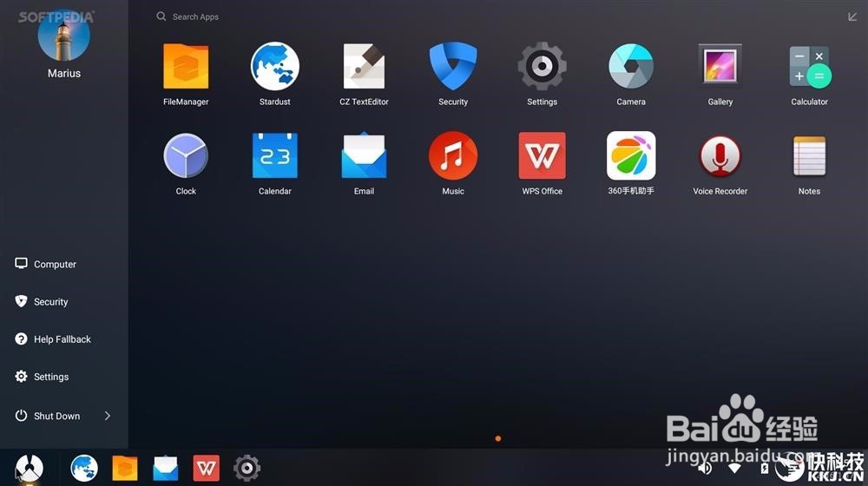
Task: Click Shut Down in the sidebar
Action: click(x=47, y=416)
